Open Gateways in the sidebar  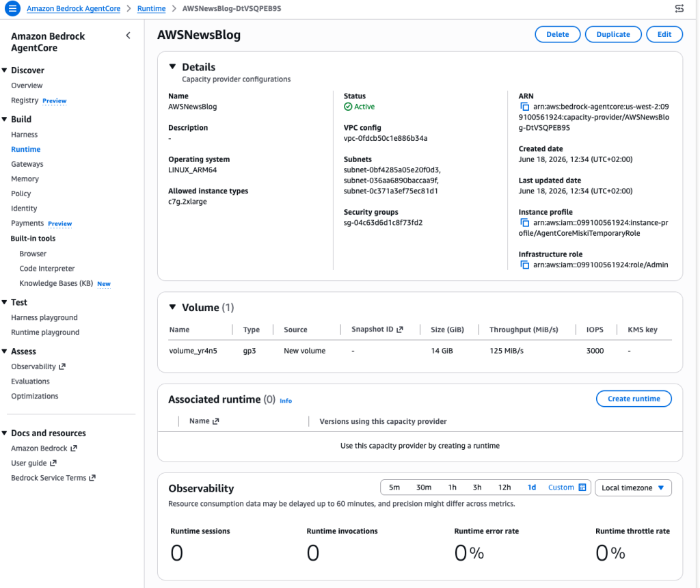[27, 164]
